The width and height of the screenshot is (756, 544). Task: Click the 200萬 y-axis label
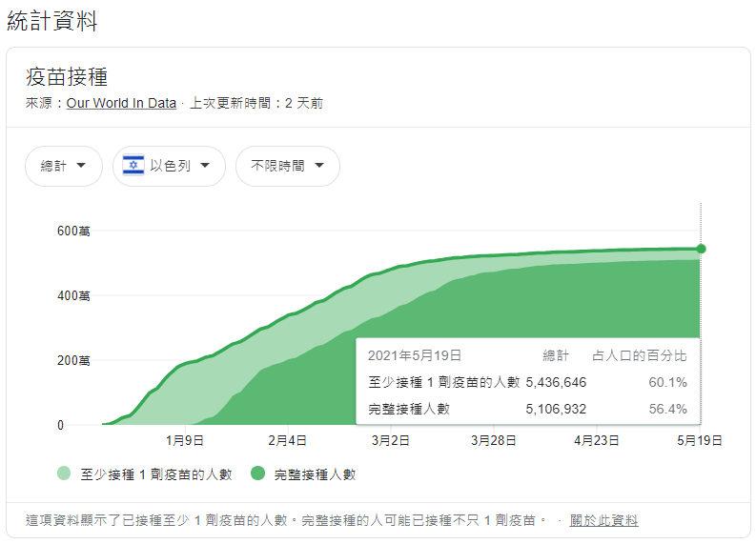[73, 360]
